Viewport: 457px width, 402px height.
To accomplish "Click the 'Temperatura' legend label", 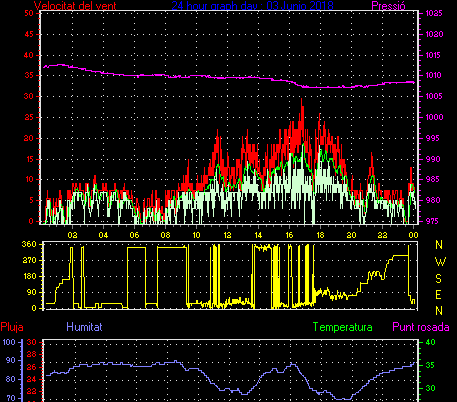I will coord(342,327).
